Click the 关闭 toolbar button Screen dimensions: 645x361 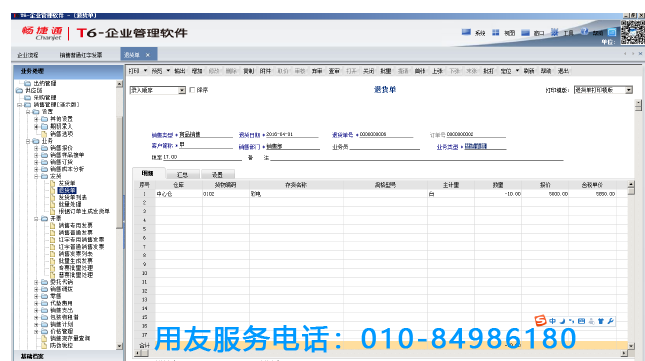(x=368, y=71)
